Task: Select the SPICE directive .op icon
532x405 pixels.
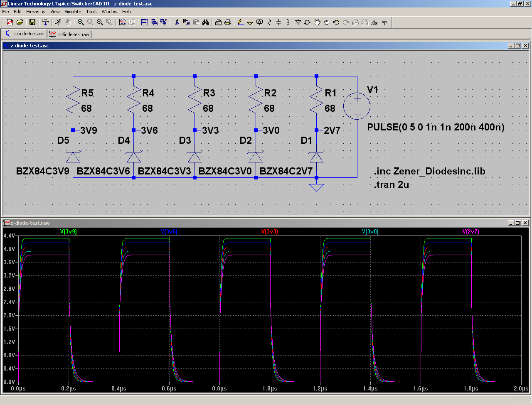Action: (384, 22)
